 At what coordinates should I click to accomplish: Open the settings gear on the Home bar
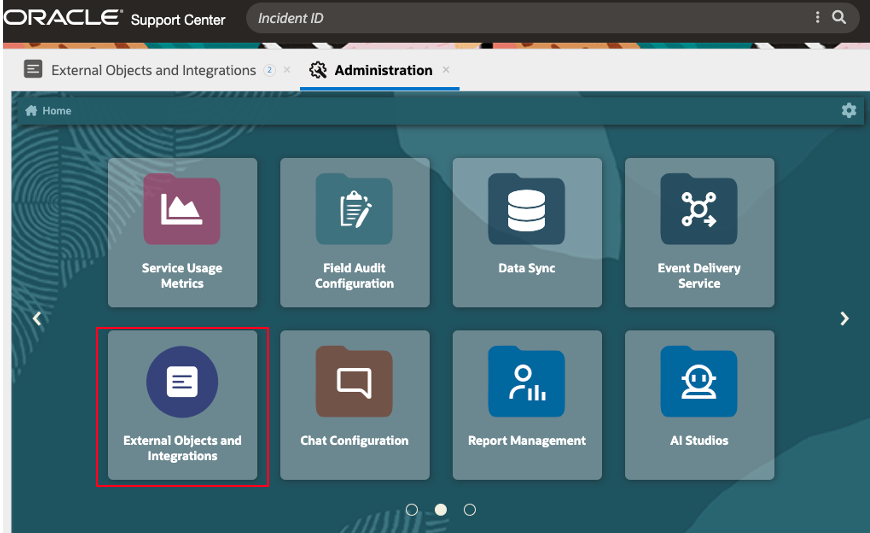tap(849, 110)
